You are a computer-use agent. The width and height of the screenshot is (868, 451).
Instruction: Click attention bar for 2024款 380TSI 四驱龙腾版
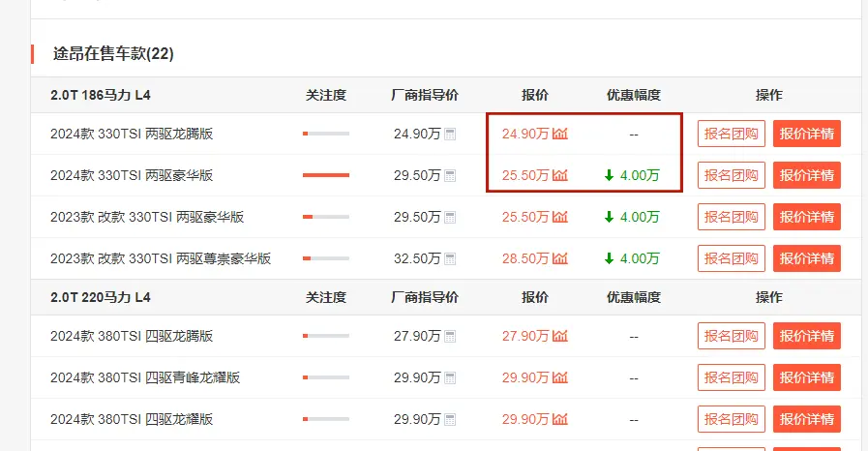(326, 336)
